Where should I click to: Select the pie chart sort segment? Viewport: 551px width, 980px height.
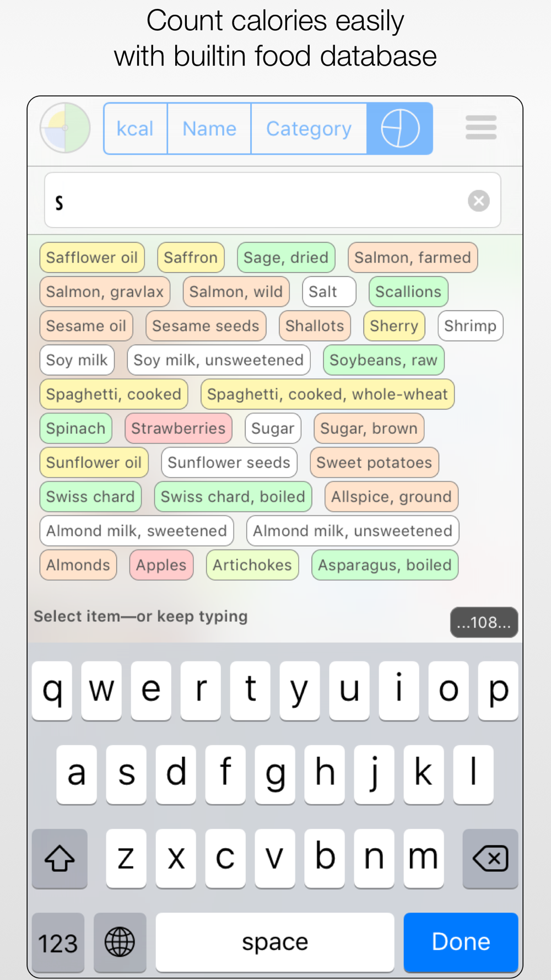(x=399, y=128)
